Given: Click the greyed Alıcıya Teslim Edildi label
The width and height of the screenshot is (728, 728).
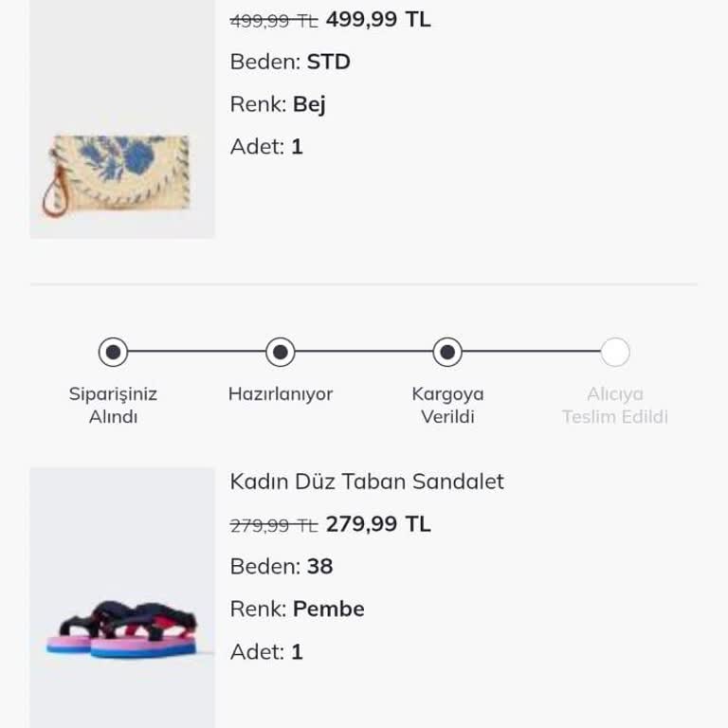Looking at the screenshot, I should [x=615, y=406].
